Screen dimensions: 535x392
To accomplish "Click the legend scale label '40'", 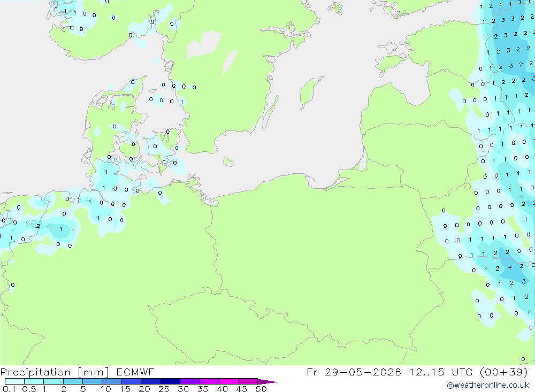I will 223,389.
